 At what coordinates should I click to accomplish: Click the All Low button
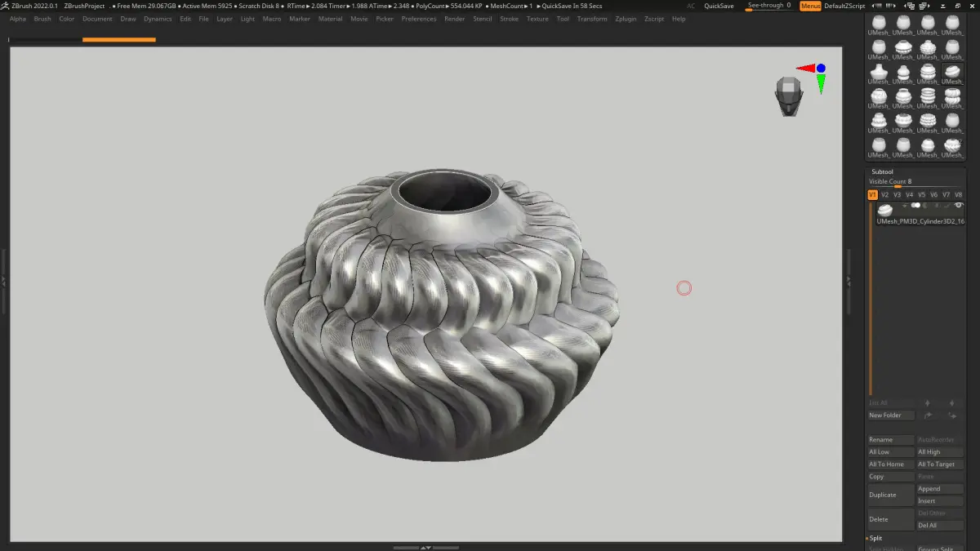point(891,452)
